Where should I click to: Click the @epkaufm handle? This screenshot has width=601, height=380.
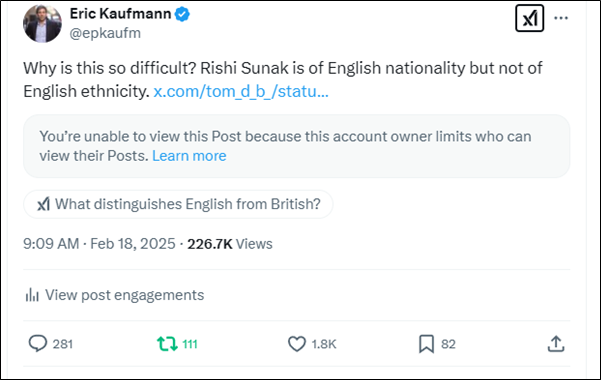click(105, 33)
